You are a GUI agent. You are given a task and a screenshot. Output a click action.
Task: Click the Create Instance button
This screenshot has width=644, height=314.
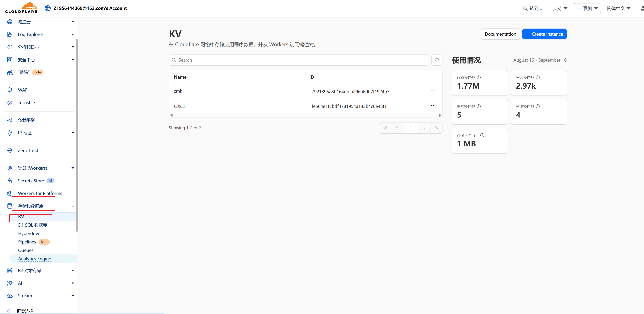tap(544, 34)
